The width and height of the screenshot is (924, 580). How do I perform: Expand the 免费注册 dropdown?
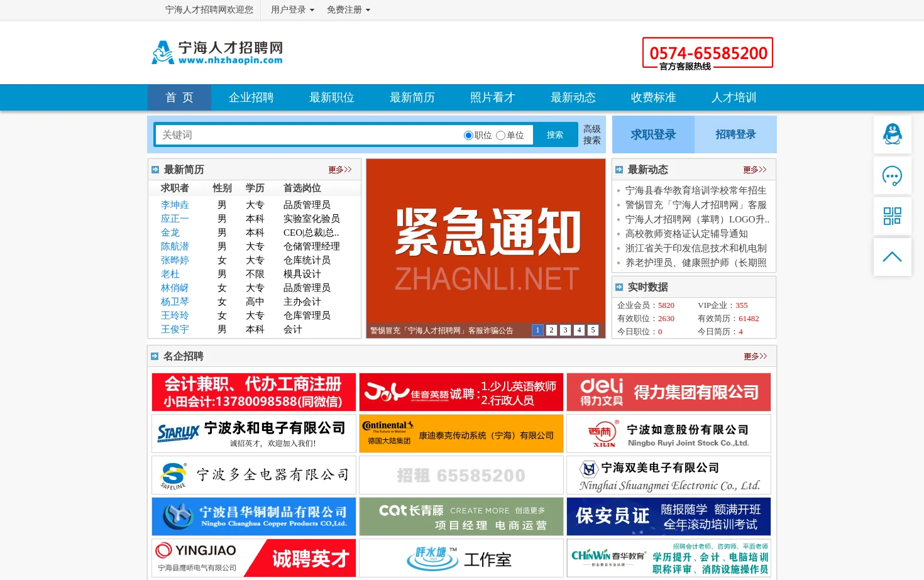348,9
